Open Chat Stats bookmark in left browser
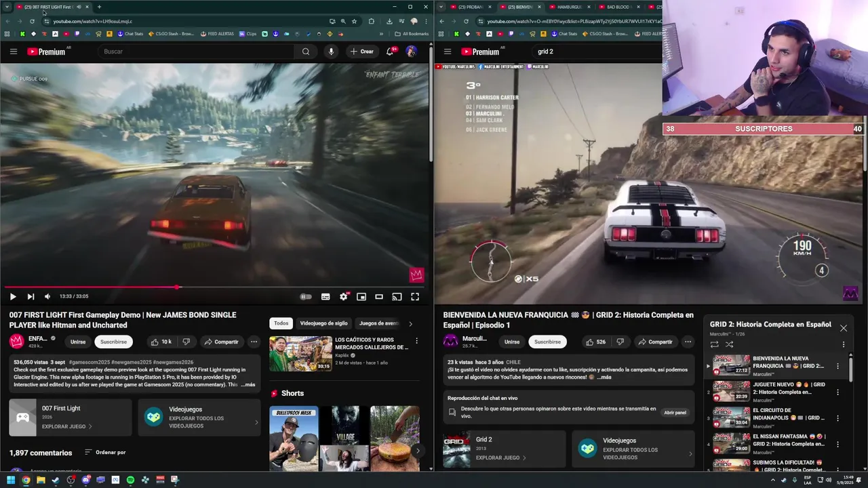This screenshot has height=488, width=868. 130,34
